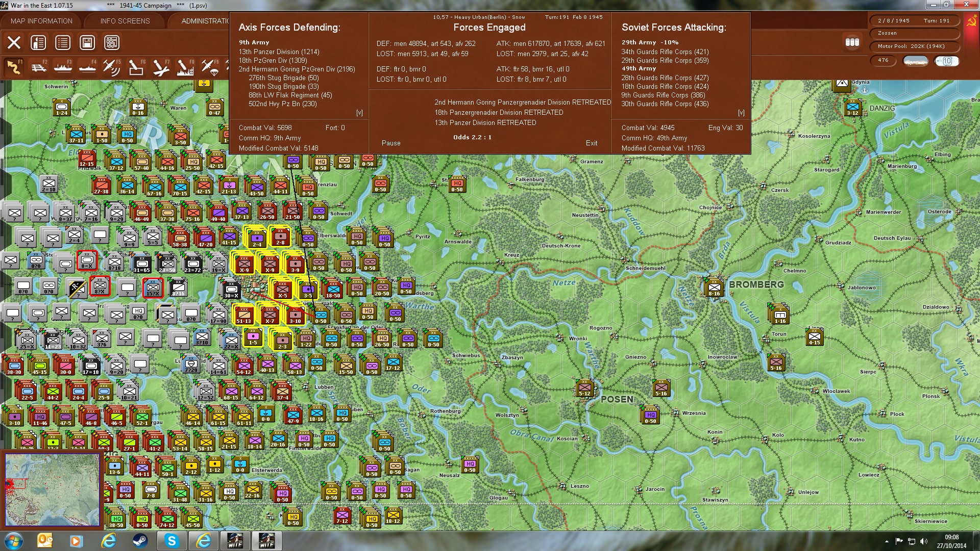Click the POSEN city label on map
The height and width of the screenshot is (551, 980).
click(617, 399)
